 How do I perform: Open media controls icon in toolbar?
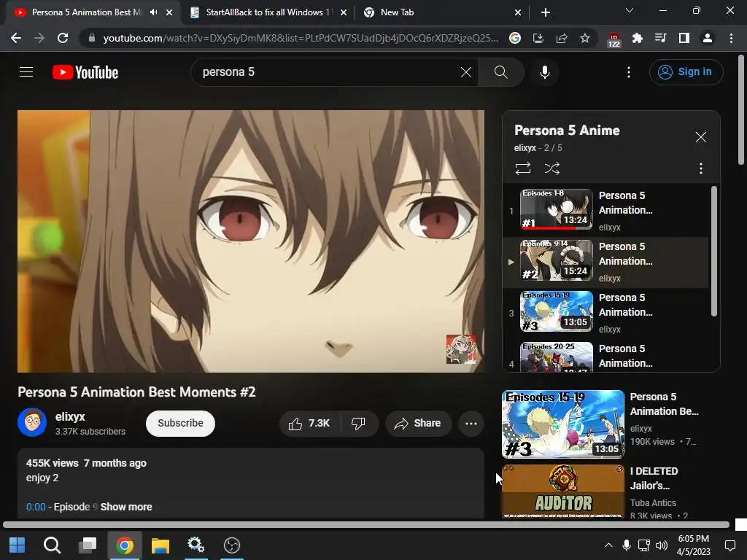click(660, 38)
